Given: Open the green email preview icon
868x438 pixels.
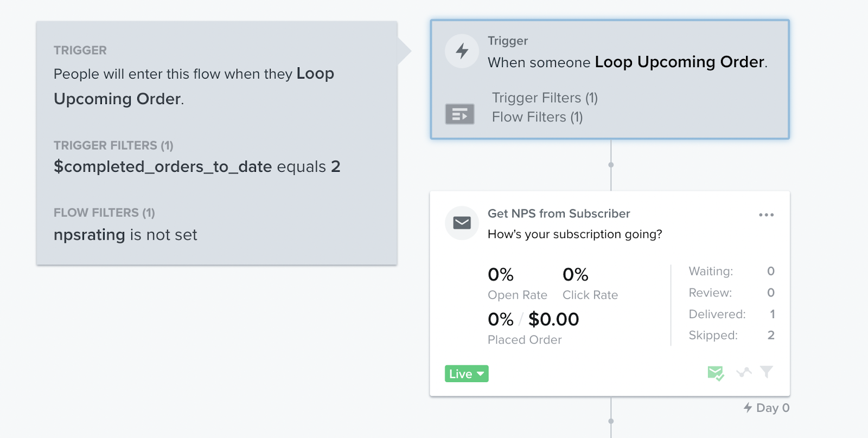Looking at the screenshot, I should coord(715,373).
